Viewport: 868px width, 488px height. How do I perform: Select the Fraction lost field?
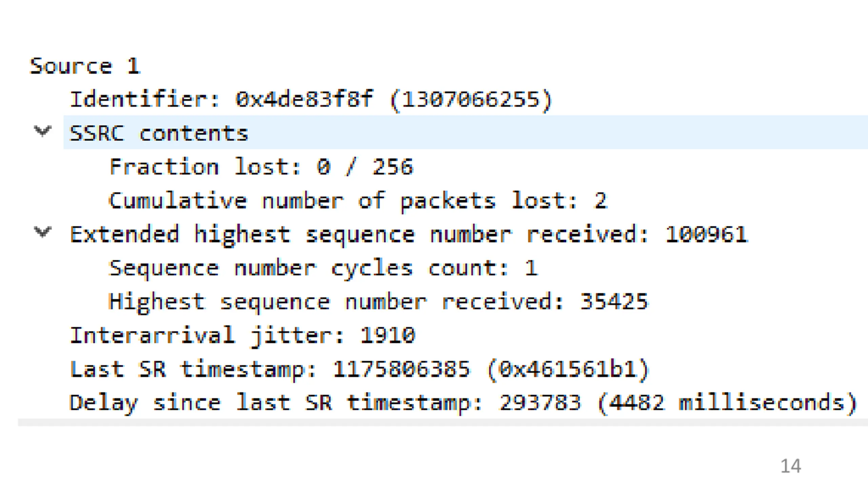(x=261, y=167)
